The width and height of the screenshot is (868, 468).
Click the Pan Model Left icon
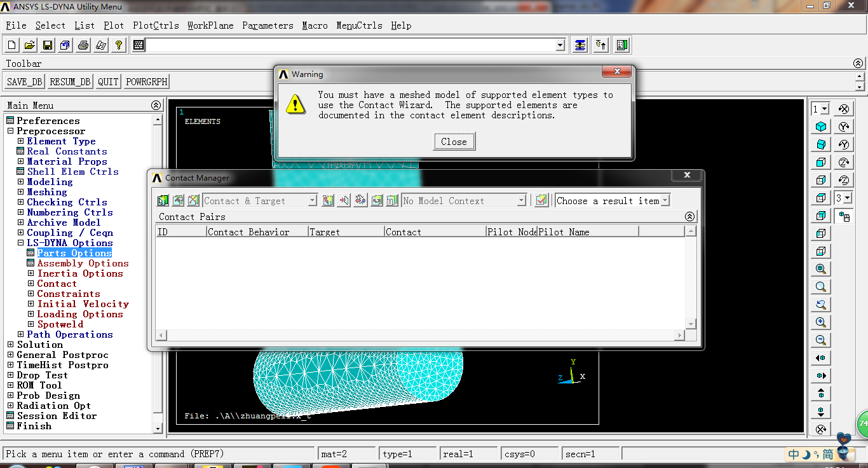pyautogui.click(x=821, y=358)
